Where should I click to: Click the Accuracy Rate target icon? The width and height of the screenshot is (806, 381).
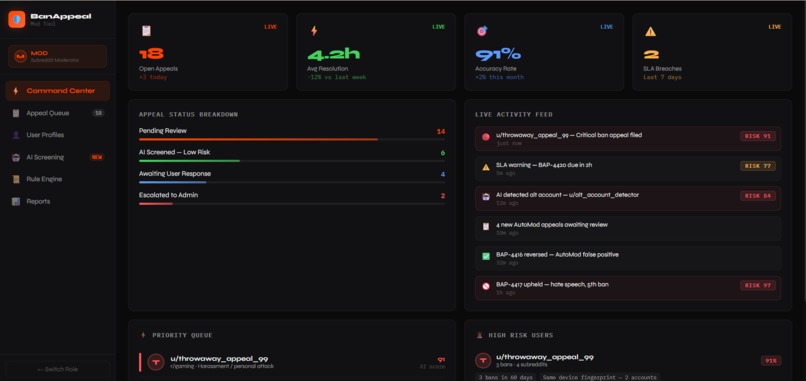482,31
